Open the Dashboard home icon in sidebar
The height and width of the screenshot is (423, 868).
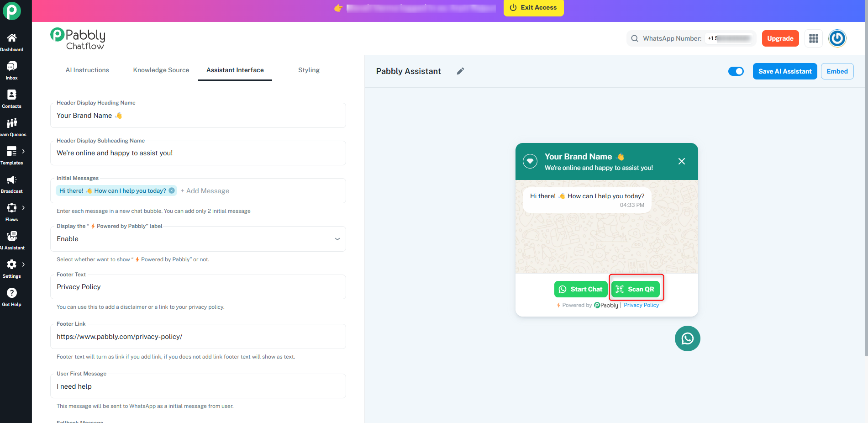tap(12, 37)
